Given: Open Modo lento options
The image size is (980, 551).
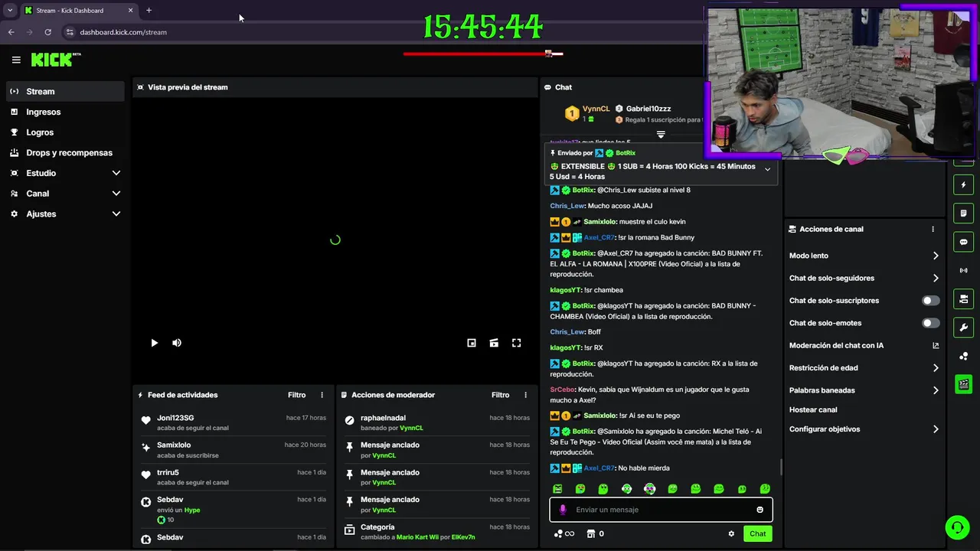Looking at the screenshot, I should (x=864, y=256).
